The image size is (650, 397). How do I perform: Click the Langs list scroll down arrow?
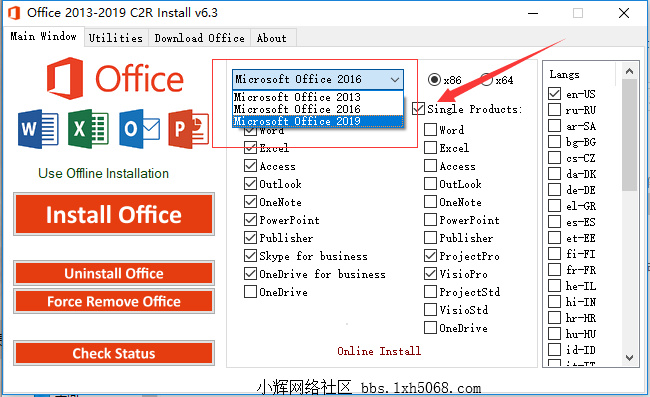[x=629, y=358]
